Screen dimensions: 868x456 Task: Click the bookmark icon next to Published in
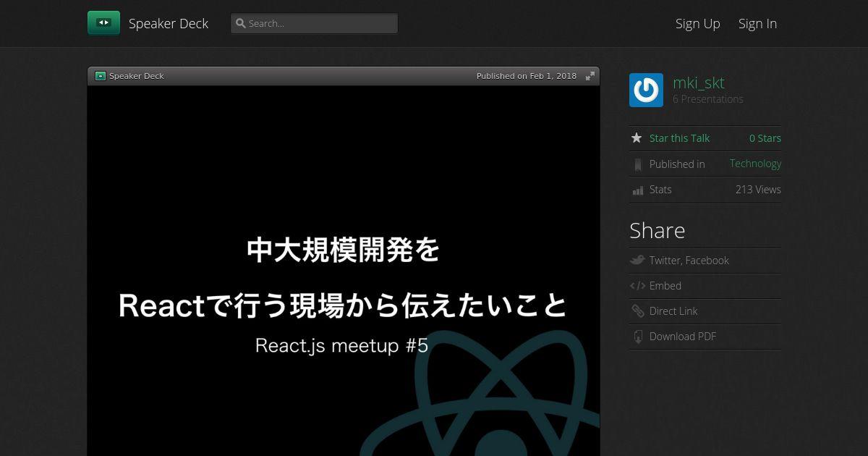[637, 164]
